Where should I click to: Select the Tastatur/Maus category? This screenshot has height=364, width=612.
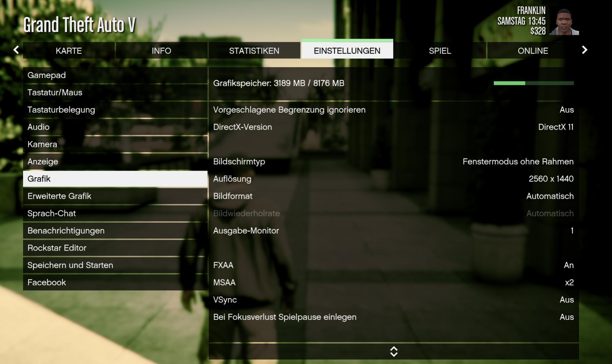click(x=115, y=93)
